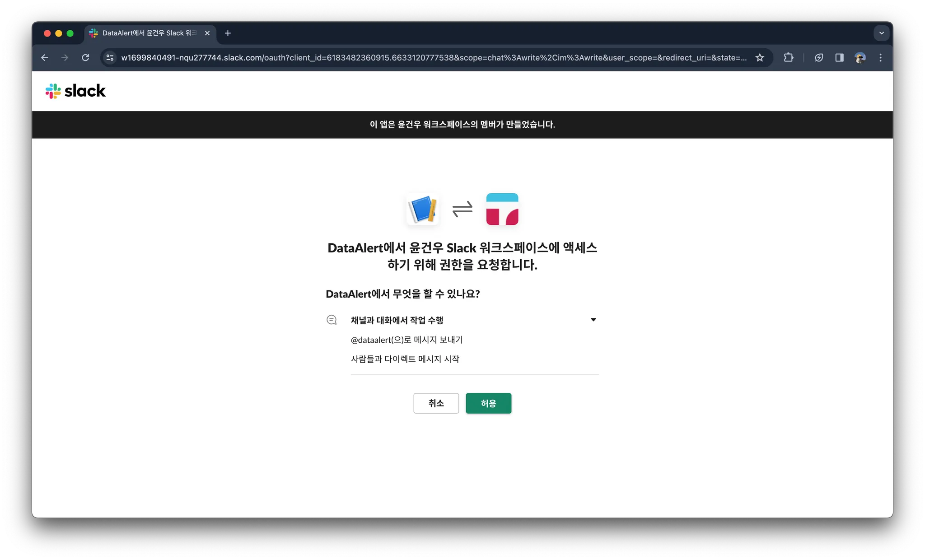Click the DataAlert app notebook icon

tap(423, 209)
